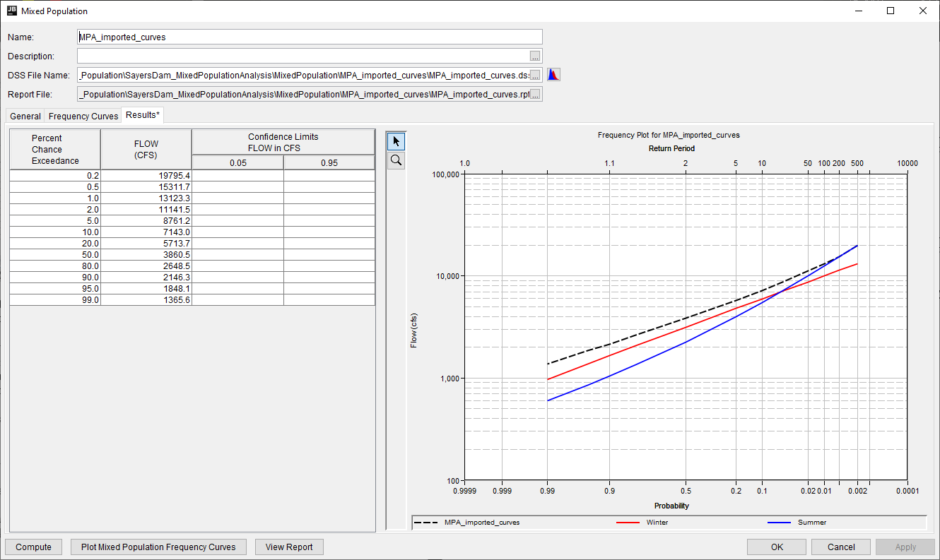Activate the magnifier zoom tool beside the plot

coord(396,160)
